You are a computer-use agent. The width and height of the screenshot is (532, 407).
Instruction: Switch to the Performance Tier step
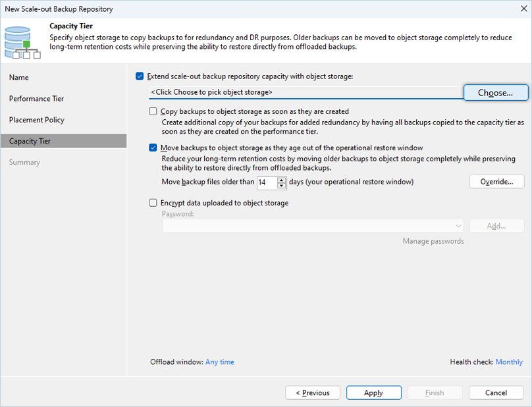click(x=36, y=99)
